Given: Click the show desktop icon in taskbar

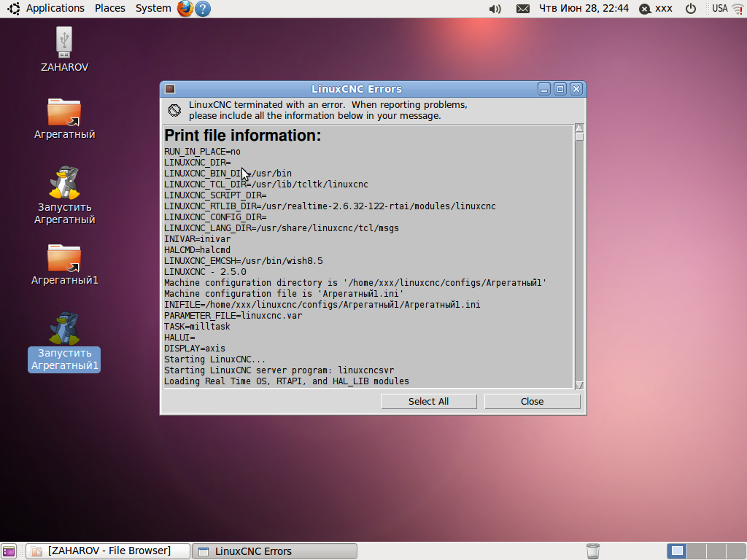Looking at the screenshot, I should [x=9, y=551].
